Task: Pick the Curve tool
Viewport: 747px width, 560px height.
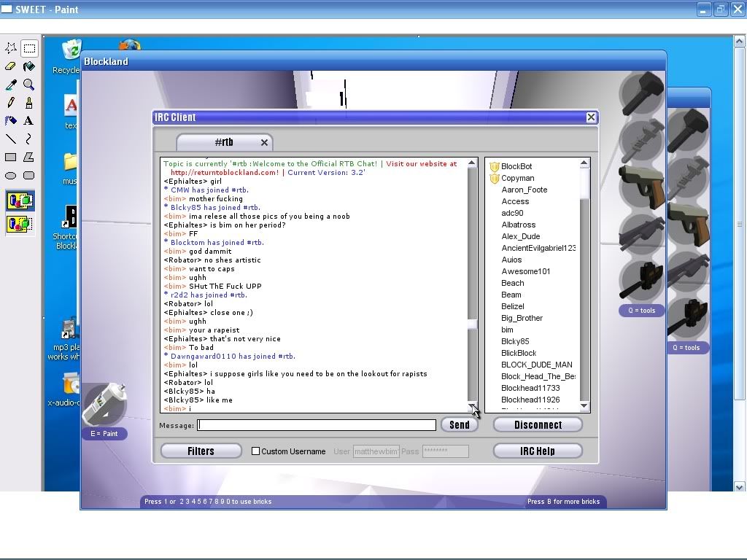Action: pyautogui.click(x=29, y=139)
